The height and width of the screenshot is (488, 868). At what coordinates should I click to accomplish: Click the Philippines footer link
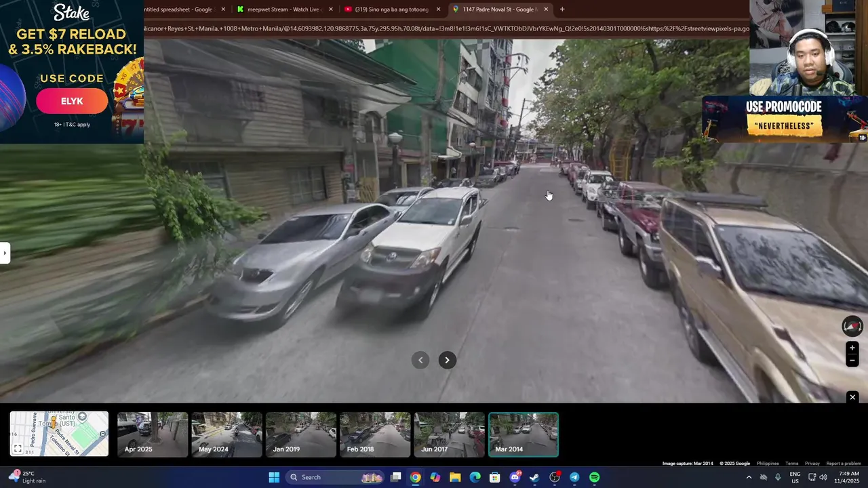(x=768, y=464)
